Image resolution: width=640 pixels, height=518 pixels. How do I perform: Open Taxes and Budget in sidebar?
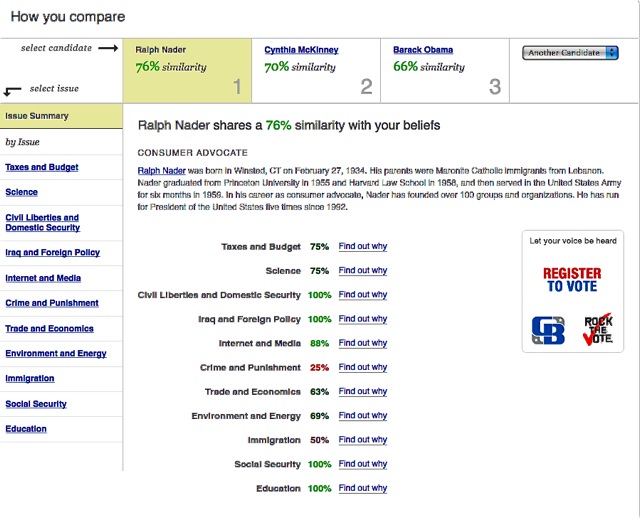coord(42,167)
